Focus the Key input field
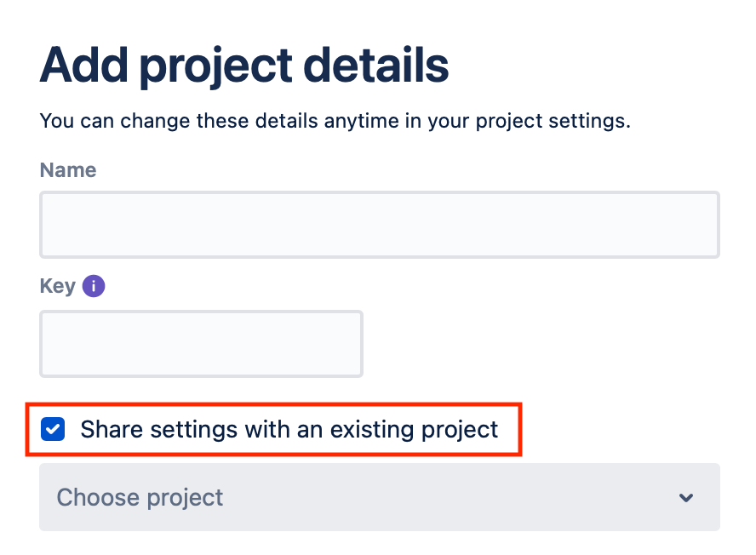This screenshot has height=555, width=756. (x=201, y=344)
